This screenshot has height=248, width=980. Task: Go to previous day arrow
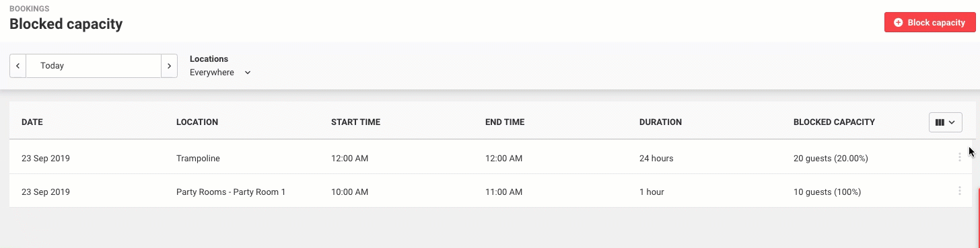pyautogui.click(x=17, y=66)
